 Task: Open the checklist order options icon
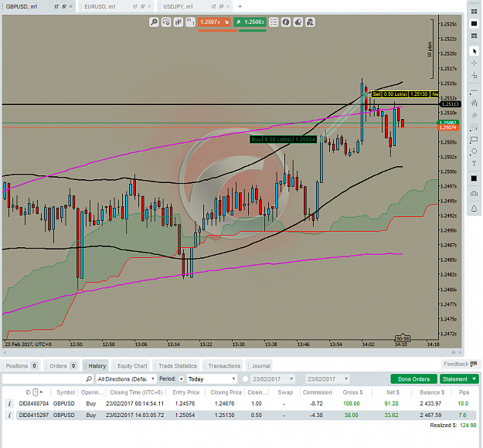pyautogui.click(x=274, y=22)
